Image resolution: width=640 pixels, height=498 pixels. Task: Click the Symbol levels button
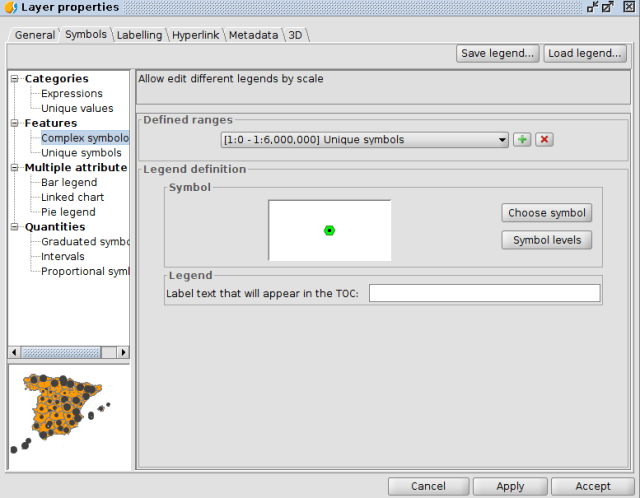[546, 240]
